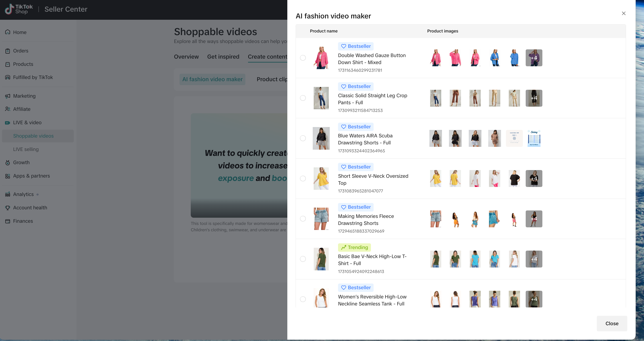
Task: Open the AIRA Scuba Shorts sizing chart thumbnail
Action: point(534,138)
